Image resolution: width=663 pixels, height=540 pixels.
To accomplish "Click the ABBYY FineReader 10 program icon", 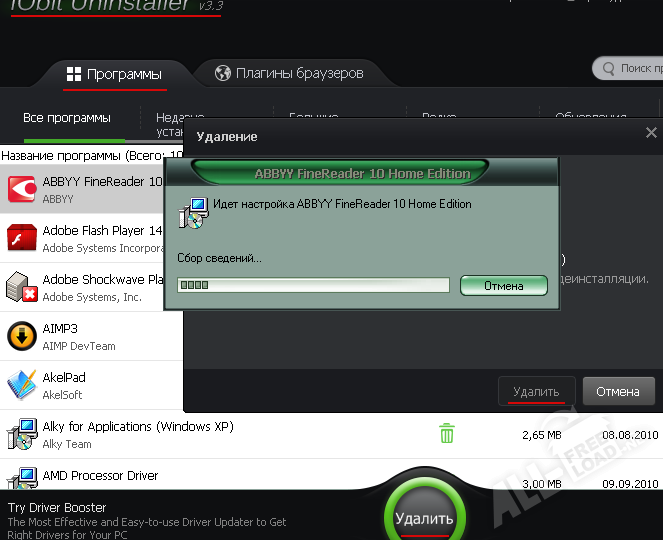I will point(21,190).
